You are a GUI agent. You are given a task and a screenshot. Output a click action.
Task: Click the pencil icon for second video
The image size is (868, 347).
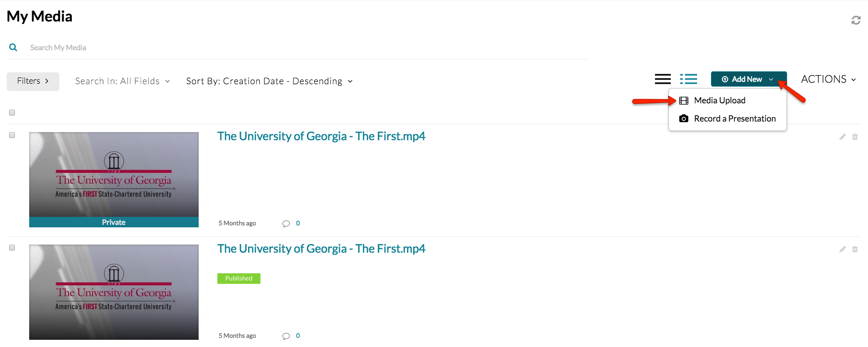click(x=842, y=249)
